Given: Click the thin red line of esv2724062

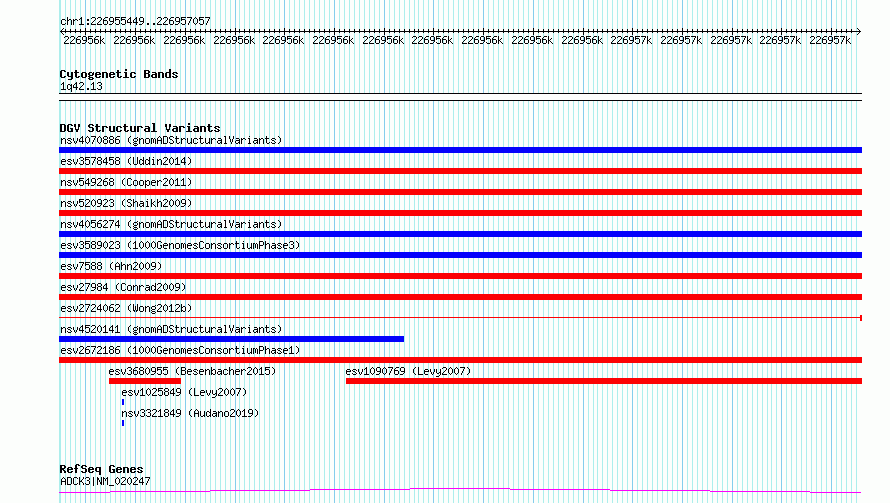Looking at the screenshot, I should 460,318.
